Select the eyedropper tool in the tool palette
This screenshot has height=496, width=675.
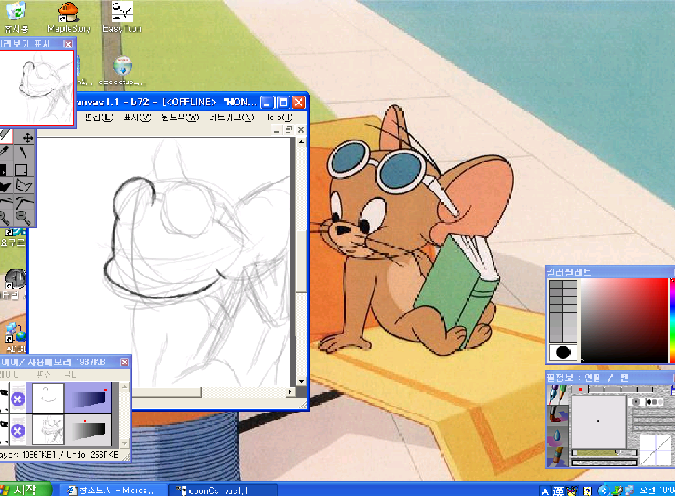click(5, 152)
